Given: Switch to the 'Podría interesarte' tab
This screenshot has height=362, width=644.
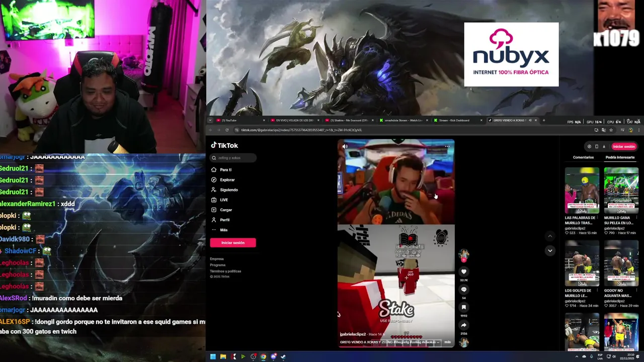Looking at the screenshot, I should (620, 157).
